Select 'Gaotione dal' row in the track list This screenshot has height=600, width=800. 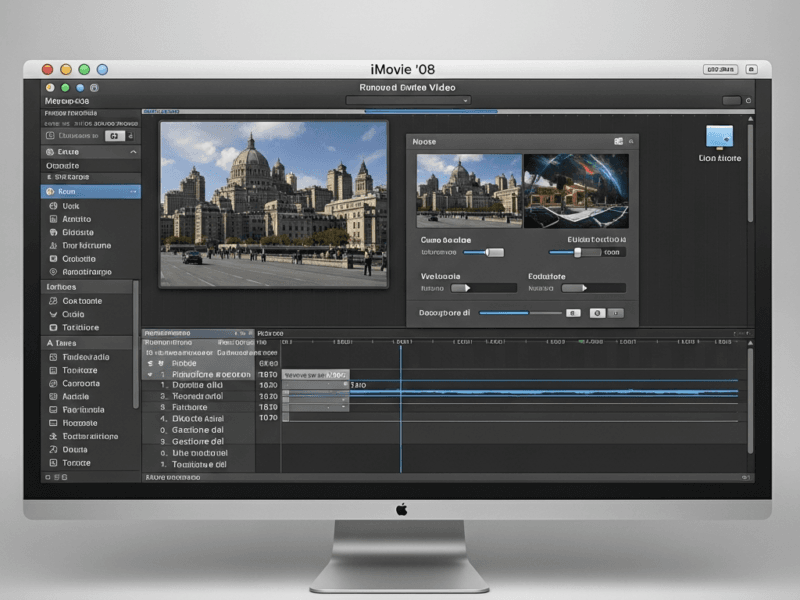198,428
